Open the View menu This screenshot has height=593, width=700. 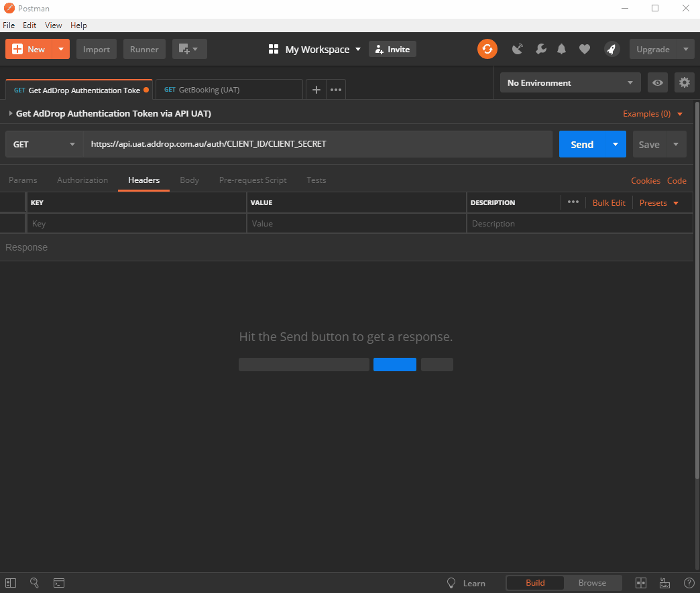(x=53, y=25)
